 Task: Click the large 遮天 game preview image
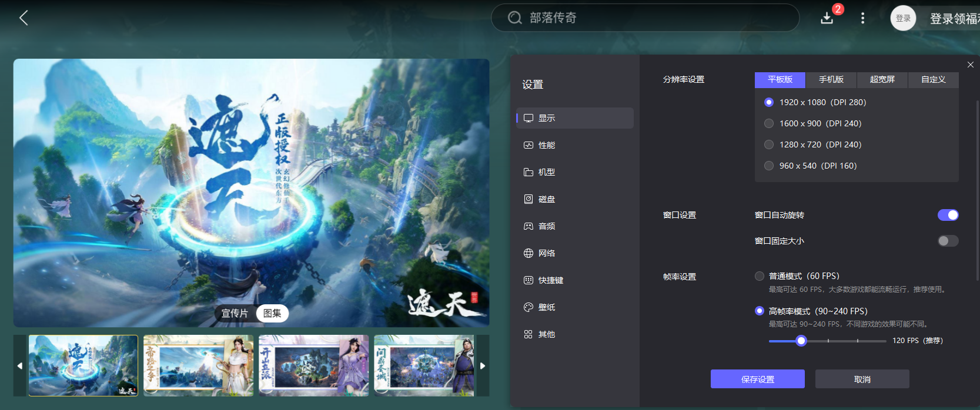[251, 193]
